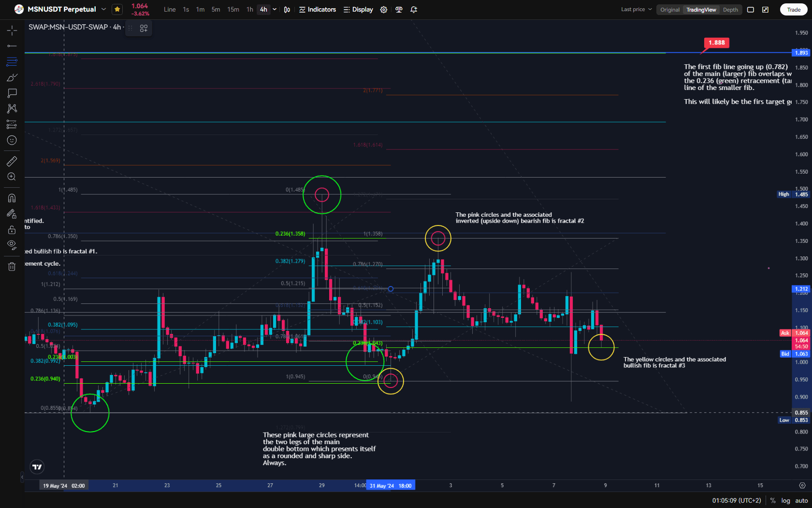Open the Indicators panel
This screenshot has height=508, width=812.
click(317, 10)
